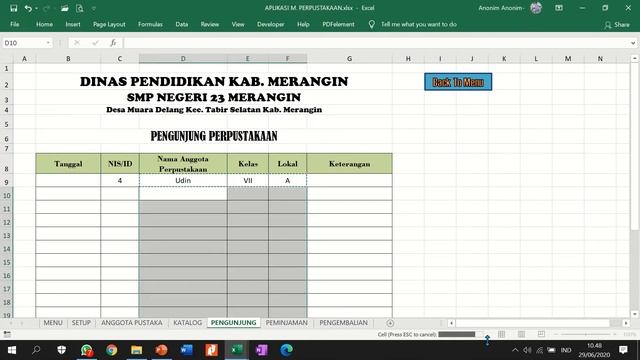Click the horizontal scrollbar right arrow
The height and width of the screenshot is (360, 640).
click(x=626, y=323)
